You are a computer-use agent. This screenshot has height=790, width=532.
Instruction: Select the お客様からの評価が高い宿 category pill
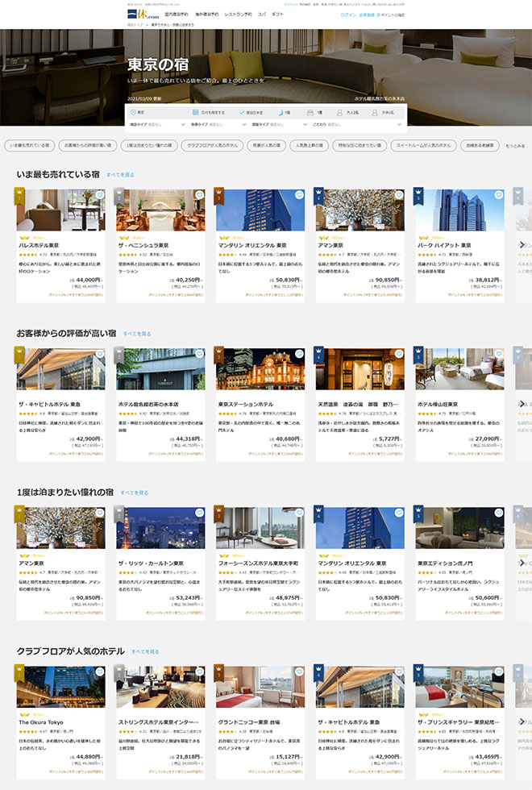tap(88, 146)
